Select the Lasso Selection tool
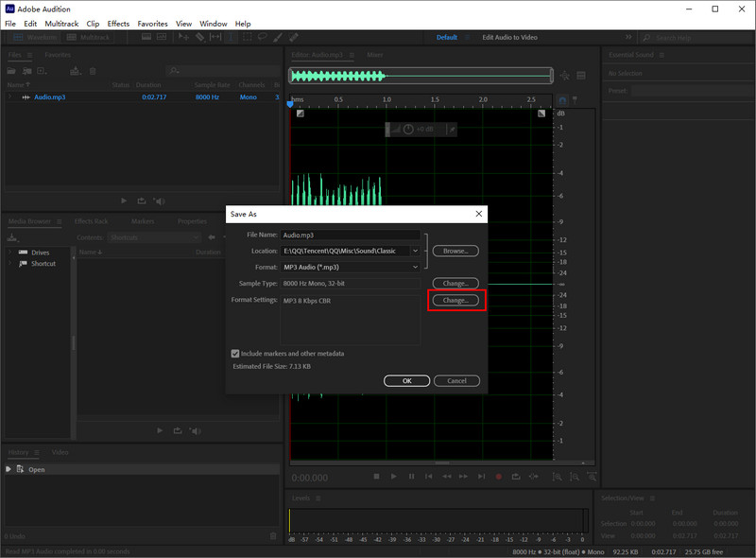 262,37
